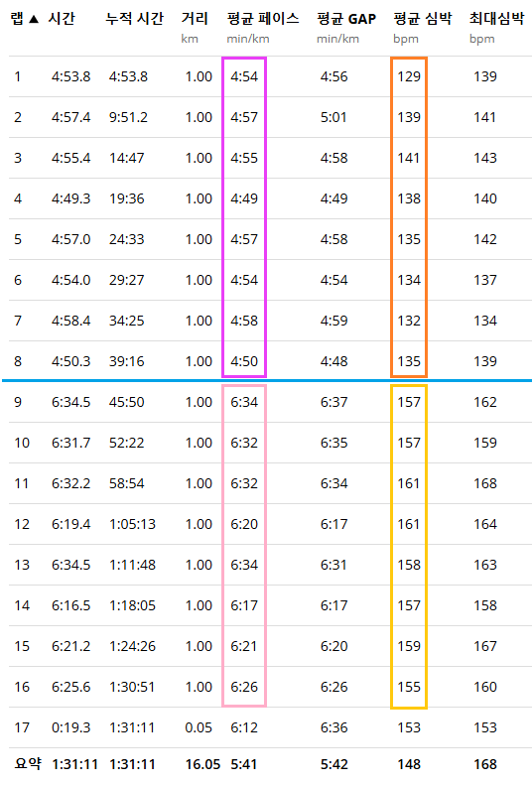The height and width of the screenshot is (785, 532).
Task: Click the 시간 column header
Action: click(x=62, y=19)
